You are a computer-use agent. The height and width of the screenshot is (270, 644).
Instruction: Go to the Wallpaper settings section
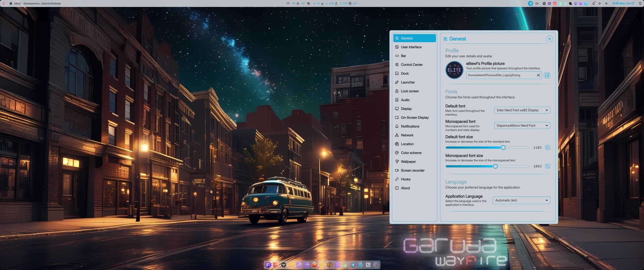[x=408, y=162]
